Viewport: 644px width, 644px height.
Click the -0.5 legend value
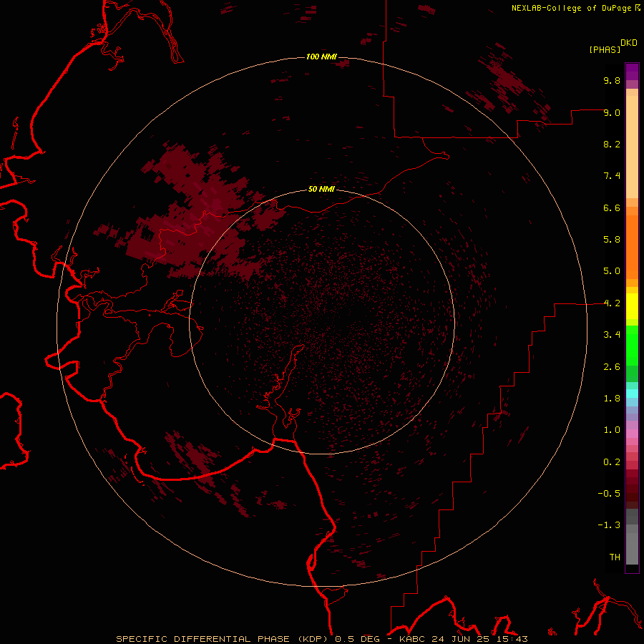tap(609, 494)
